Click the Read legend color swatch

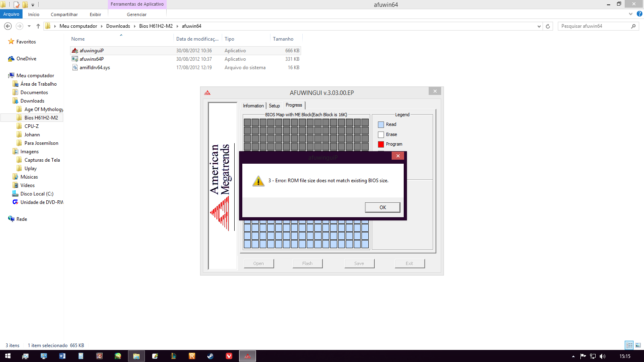(381, 125)
